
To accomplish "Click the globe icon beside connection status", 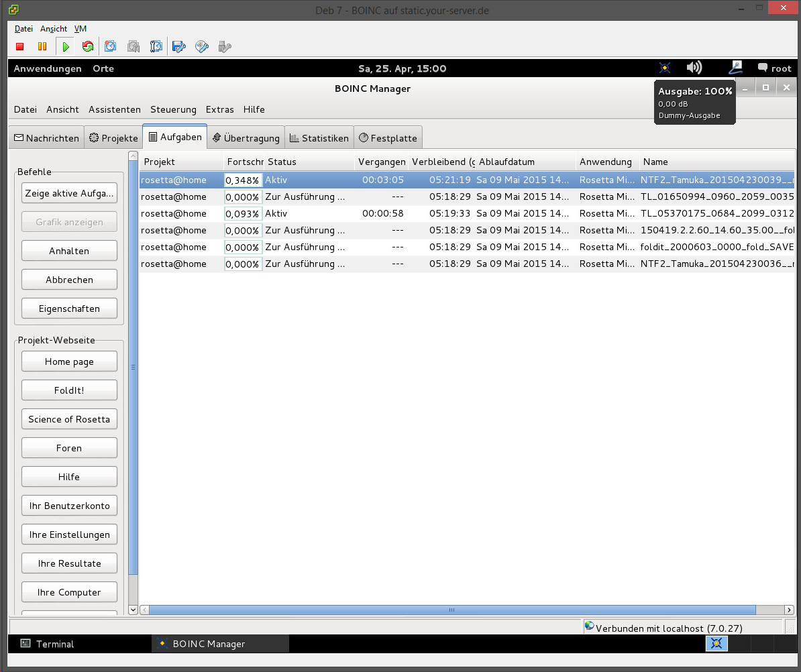I will 590,626.
